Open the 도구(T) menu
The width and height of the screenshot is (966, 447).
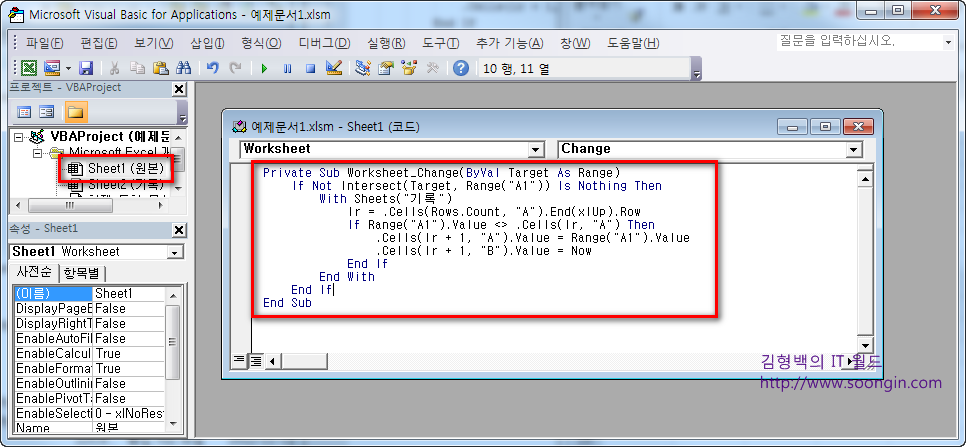click(440, 43)
